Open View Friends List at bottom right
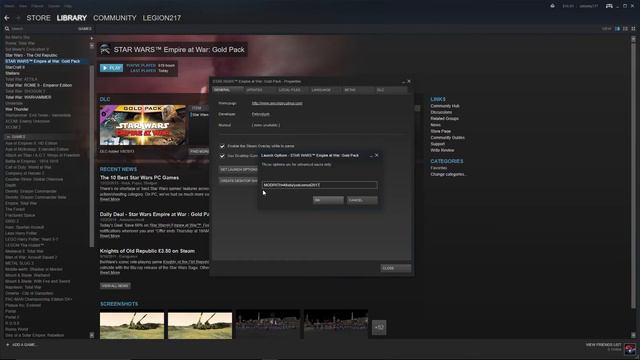 click(x=603, y=345)
